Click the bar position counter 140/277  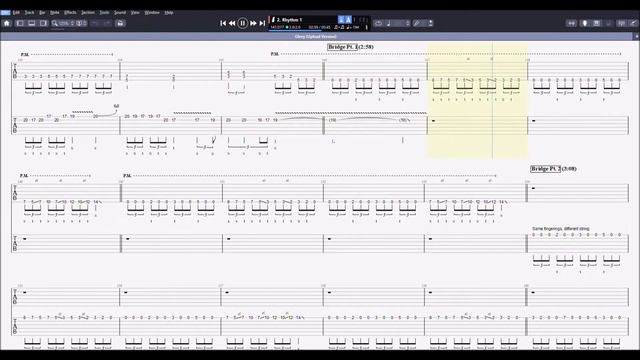(277, 27)
